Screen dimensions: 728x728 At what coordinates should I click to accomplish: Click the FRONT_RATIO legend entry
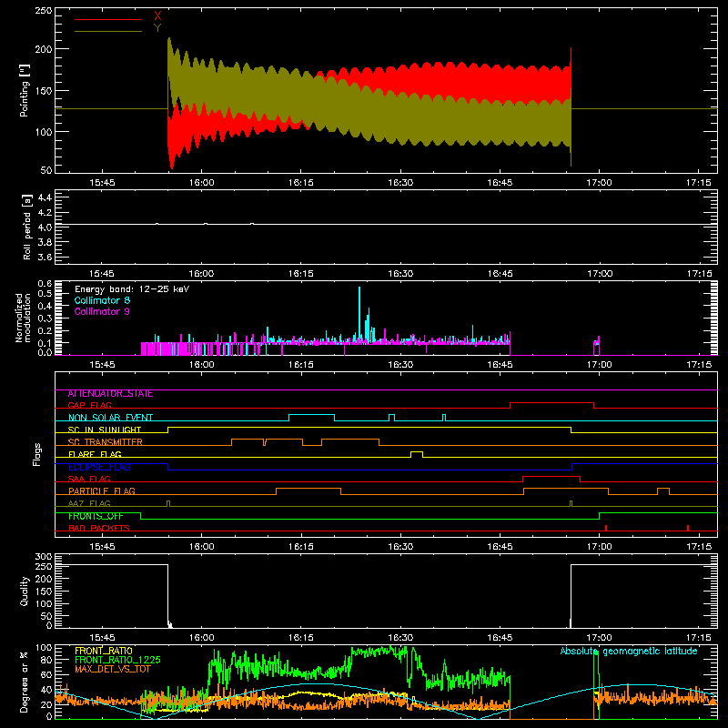(x=104, y=651)
